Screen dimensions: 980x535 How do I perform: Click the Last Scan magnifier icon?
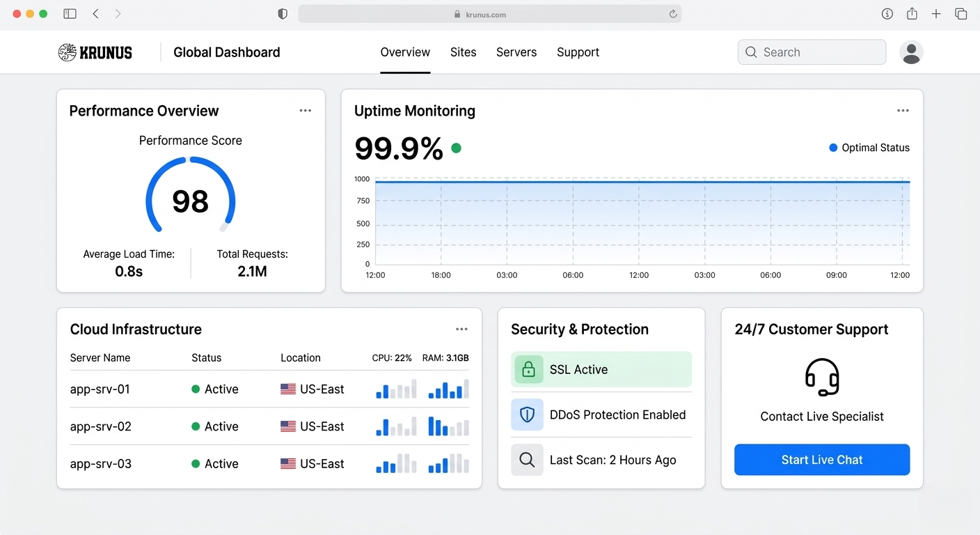click(x=527, y=460)
